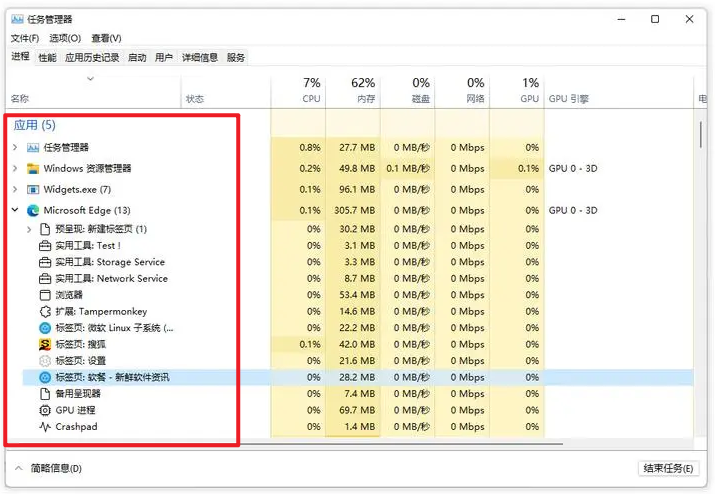Click the Tampermonkey extension puzzle icon
The width and height of the screenshot is (715, 494).
[x=45, y=312]
